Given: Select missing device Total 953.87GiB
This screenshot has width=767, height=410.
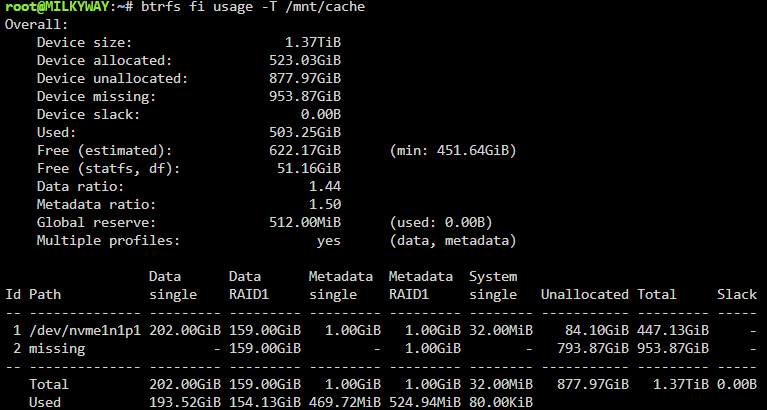Looking at the screenshot, I should click(x=673, y=348).
